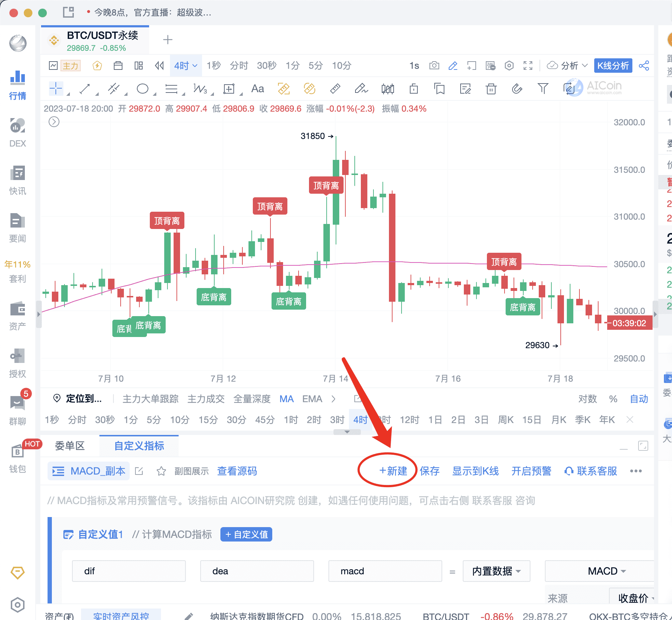Switch to 自定义指标 tab
This screenshot has height=620, width=672.
139,446
